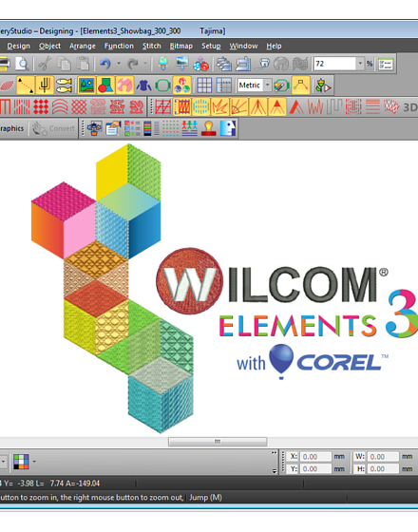Click the hoop with pencil icon

tap(281, 85)
